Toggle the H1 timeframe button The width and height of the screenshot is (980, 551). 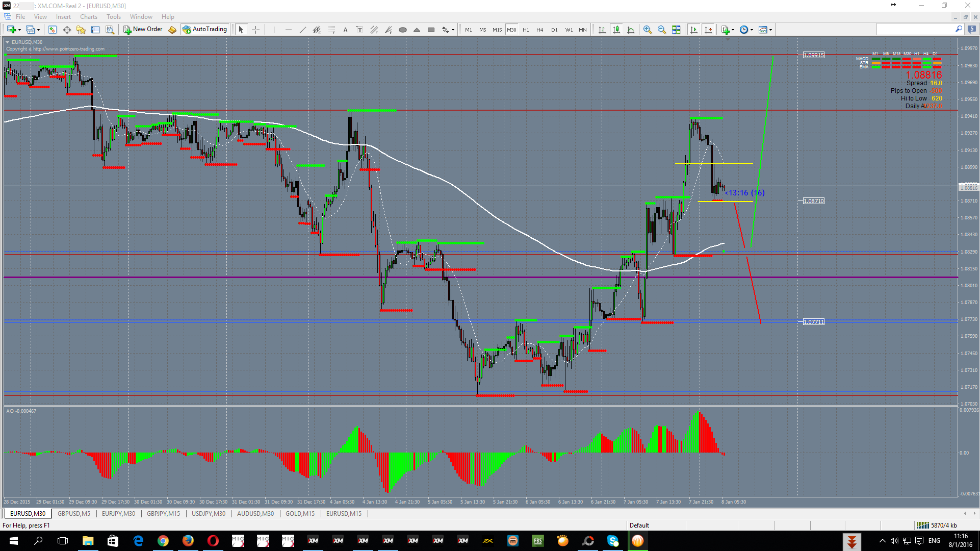coord(526,30)
